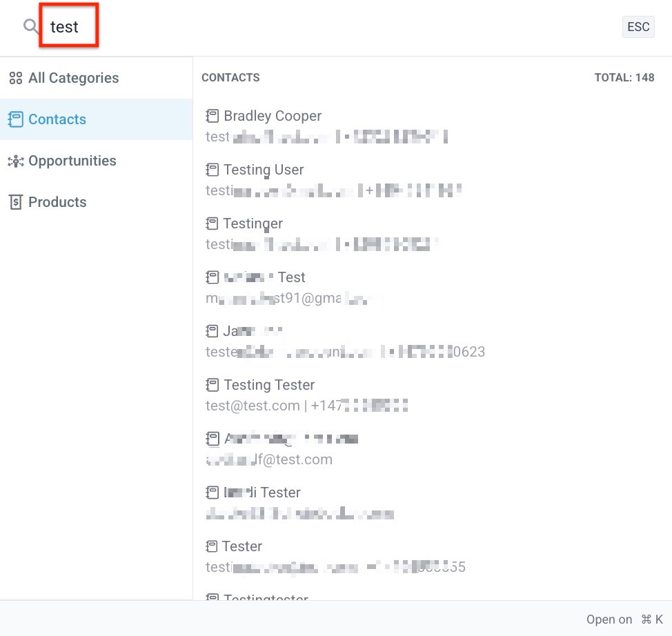
Task: Click the search magnifier icon
Action: [x=30, y=26]
